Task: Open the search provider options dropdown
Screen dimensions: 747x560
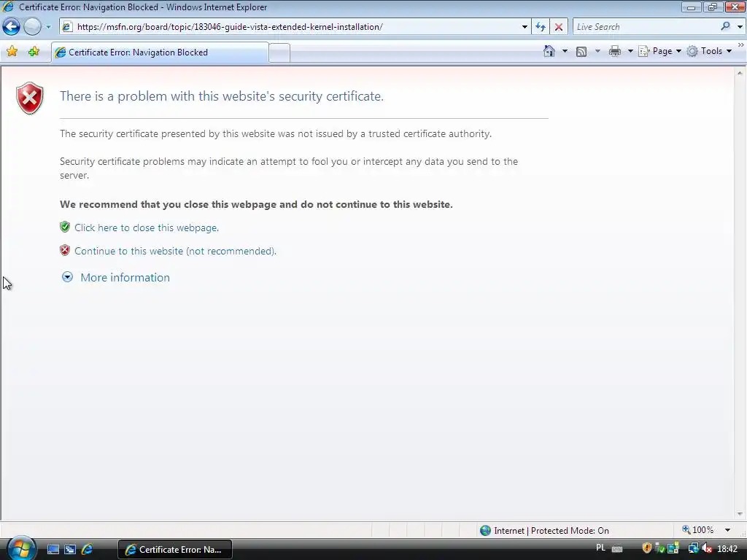Action: tap(740, 27)
